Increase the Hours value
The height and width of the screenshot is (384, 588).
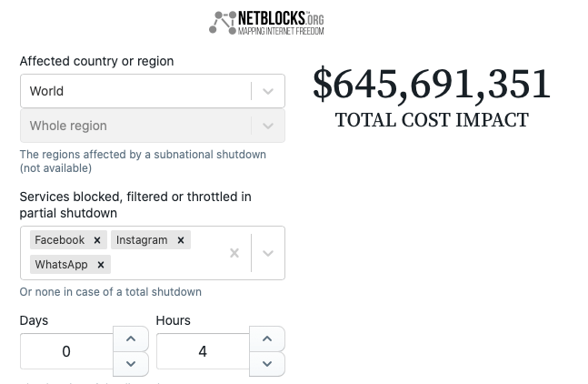(x=267, y=339)
